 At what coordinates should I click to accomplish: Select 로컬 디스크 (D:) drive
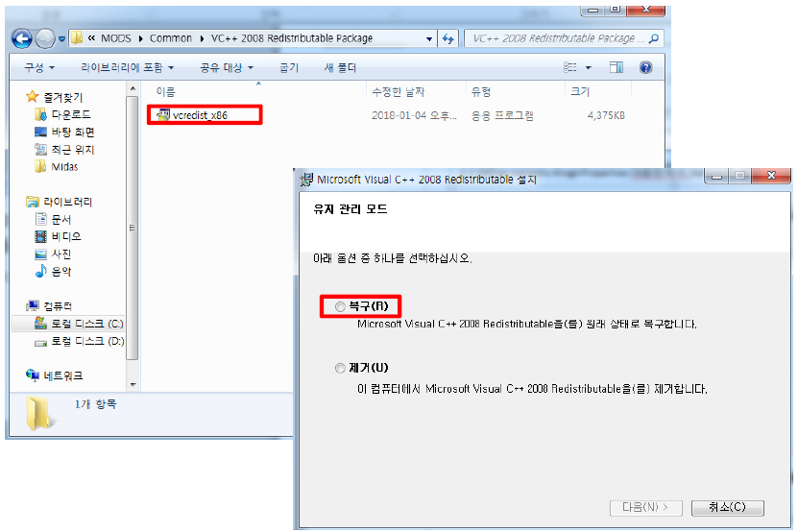pyautogui.click(x=87, y=341)
